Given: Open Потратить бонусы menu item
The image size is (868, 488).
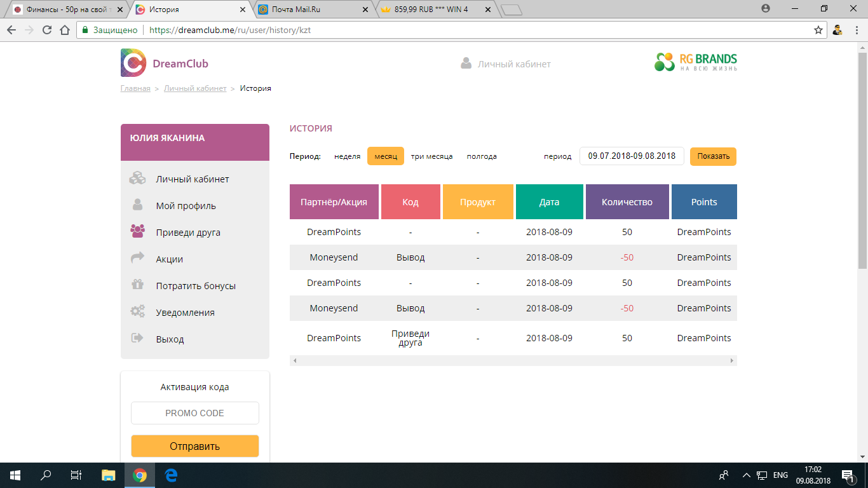Looking at the screenshot, I should pos(196,286).
